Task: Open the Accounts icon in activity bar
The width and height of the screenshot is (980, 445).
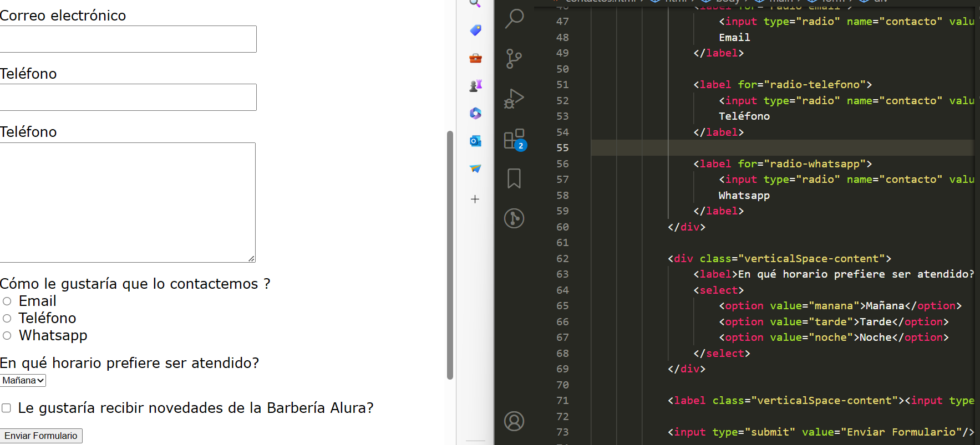Action: click(x=514, y=421)
